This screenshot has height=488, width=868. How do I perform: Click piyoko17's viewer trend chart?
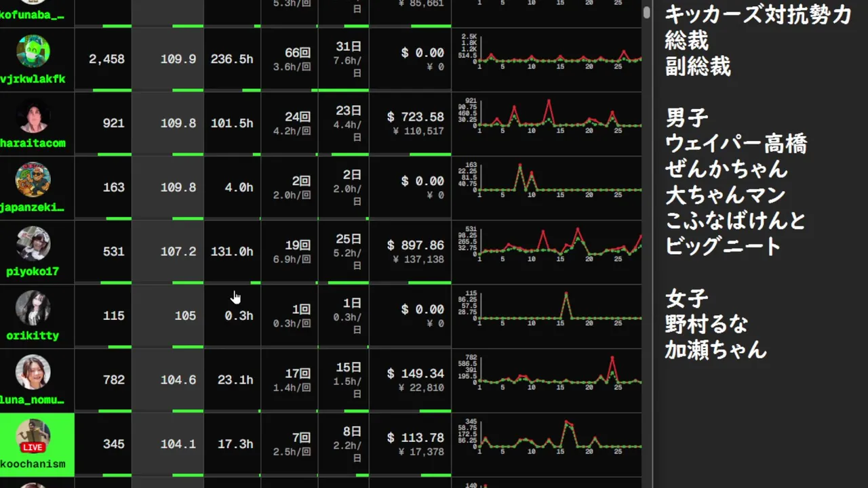point(550,243)
